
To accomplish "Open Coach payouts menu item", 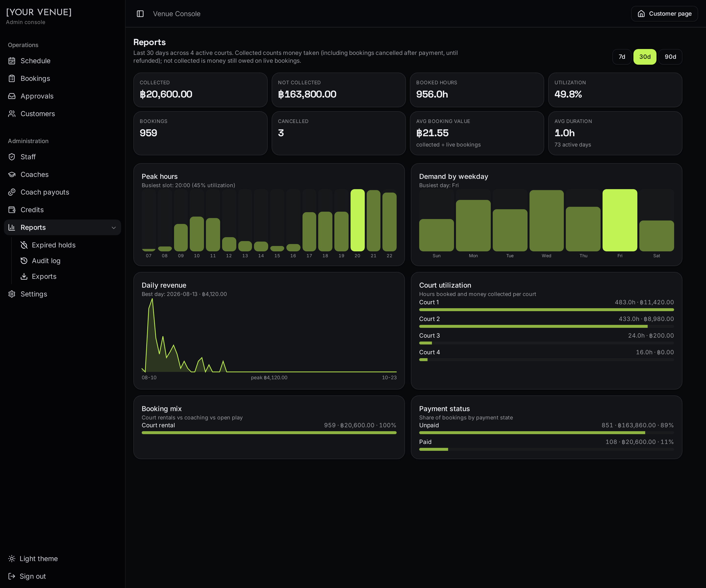I will pyautogui.click(x=63, y=192).
